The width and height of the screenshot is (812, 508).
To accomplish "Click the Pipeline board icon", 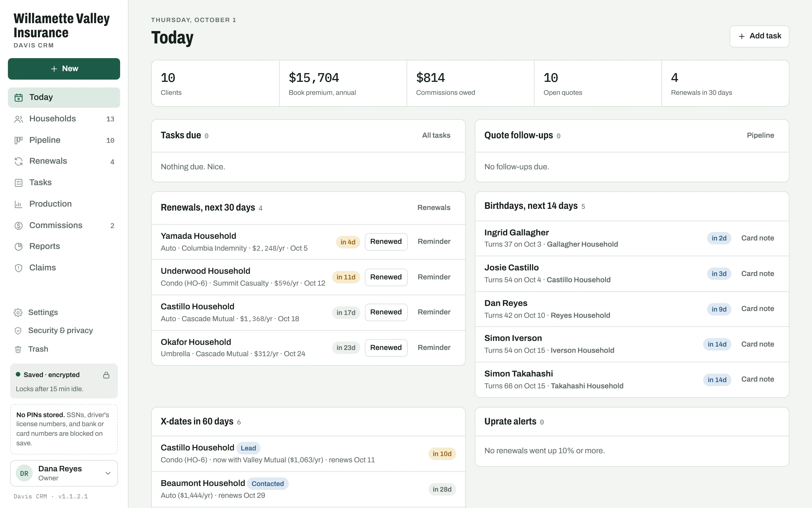I will 18,140.
